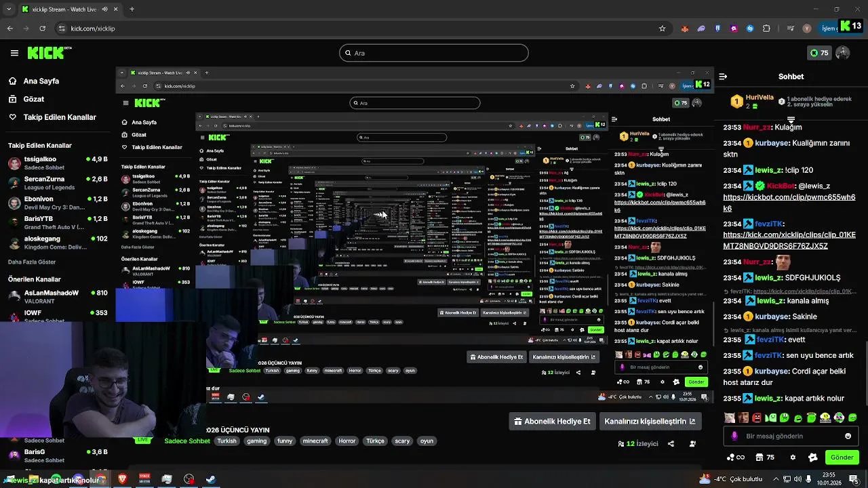Click Abonelik Hediye Et in main window
Image resolution: width=868 pixels, height=488 pixels.
point(552,421)
